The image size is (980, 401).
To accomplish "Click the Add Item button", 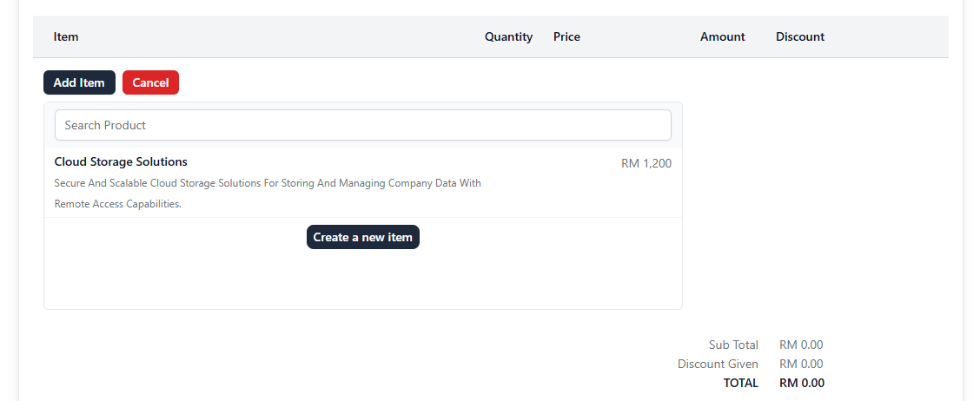I will coord(79,82).
